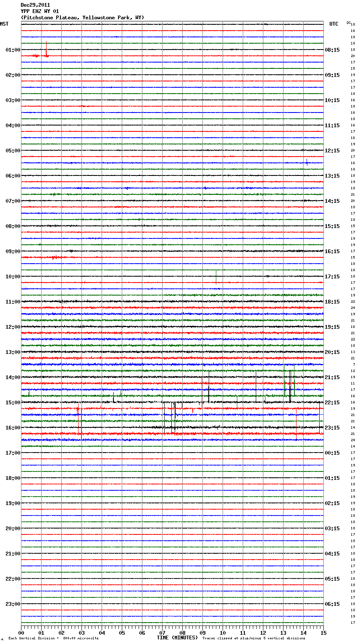This screenshot has width=357, height=644.
Task: Click the 19:15 UTC time label
Action: [x=332, y=327]
